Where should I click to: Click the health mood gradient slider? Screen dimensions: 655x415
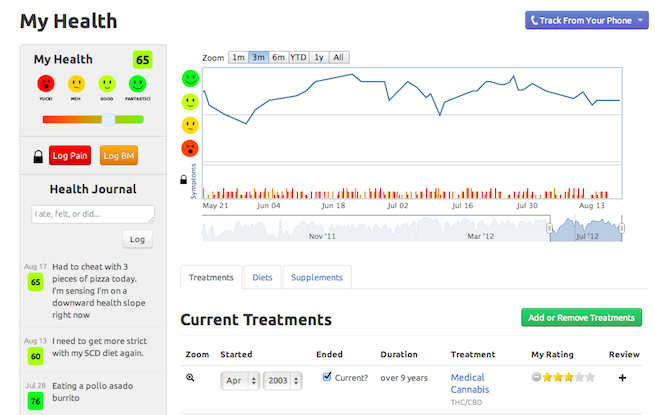[x=93, y=119]
